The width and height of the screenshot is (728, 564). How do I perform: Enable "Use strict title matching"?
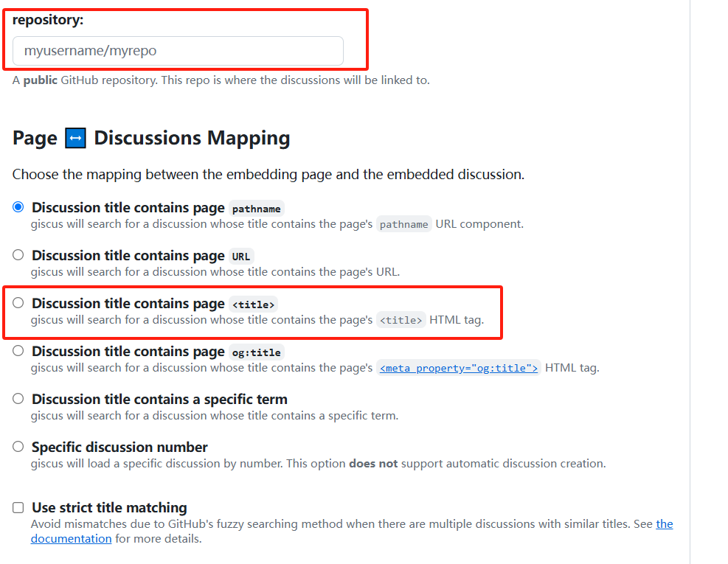click(18, 507)
